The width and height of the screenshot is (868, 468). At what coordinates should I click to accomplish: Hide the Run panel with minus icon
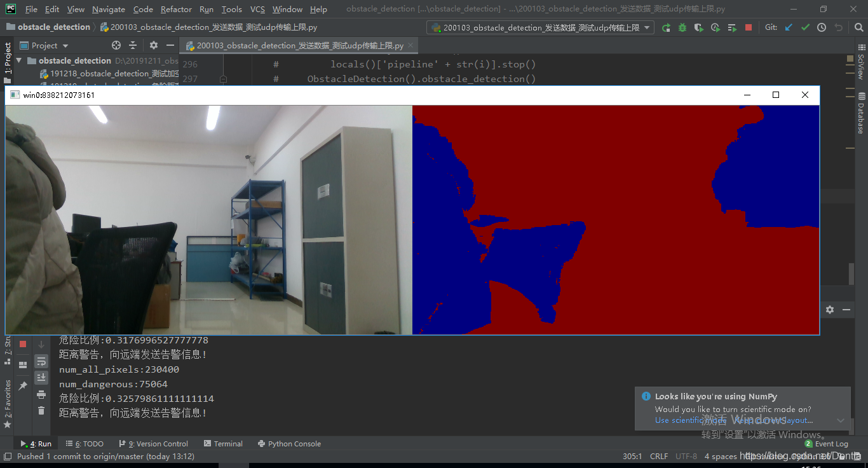click(846, 310)
